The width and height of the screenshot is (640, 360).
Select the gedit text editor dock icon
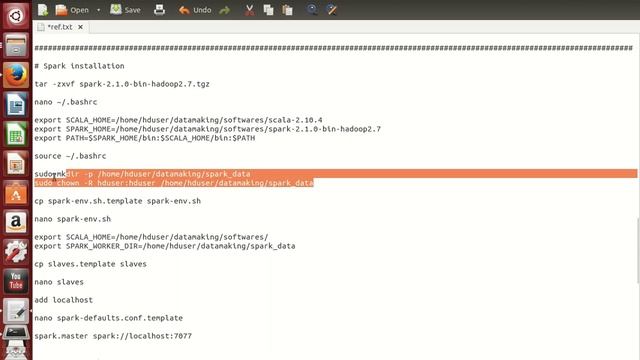(16, 311)
